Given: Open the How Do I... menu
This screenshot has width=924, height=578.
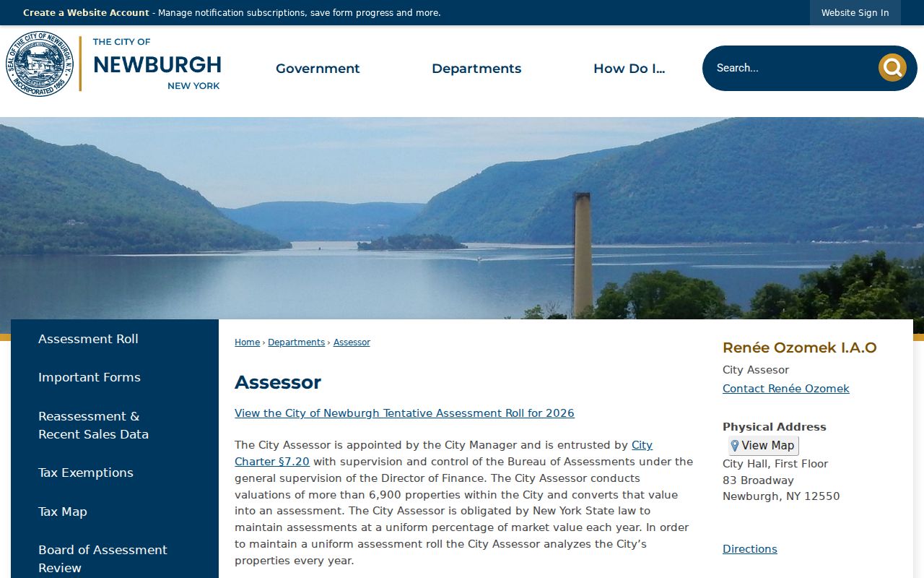Looking at the screenshot, I should pyautogui.click(x=629, y=69).
